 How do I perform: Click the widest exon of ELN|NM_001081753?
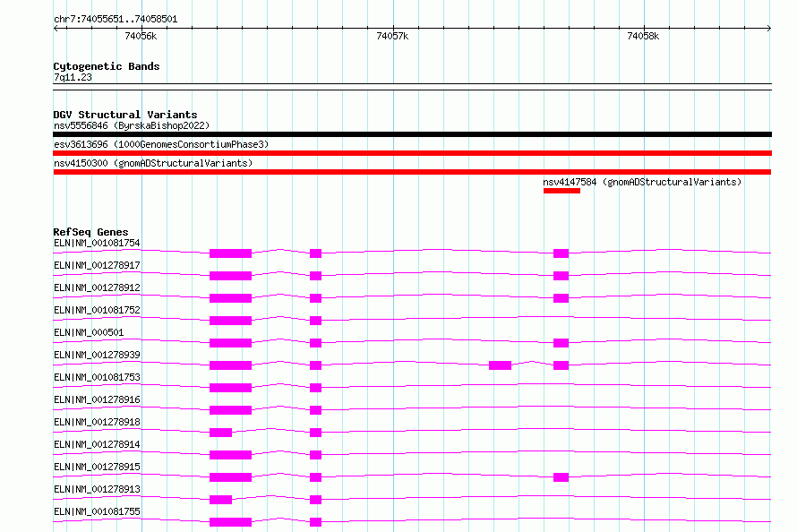[230, 388]
